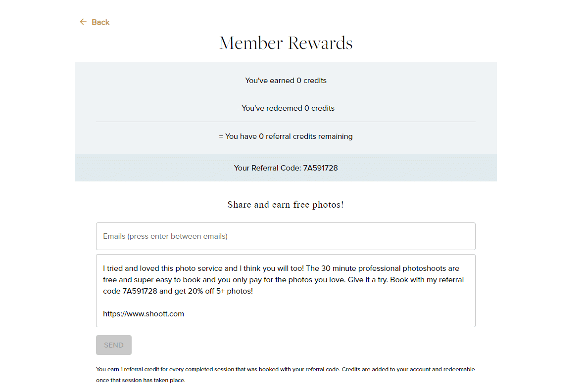Click the SEND button

click(x=114, y=345)
